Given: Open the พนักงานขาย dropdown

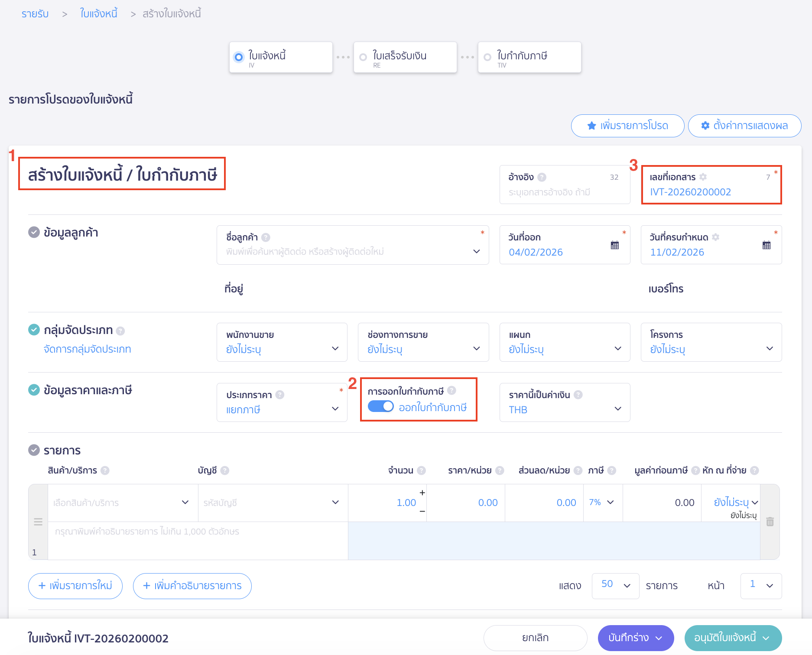Looking at the screenshot, I should coord(282,342).
